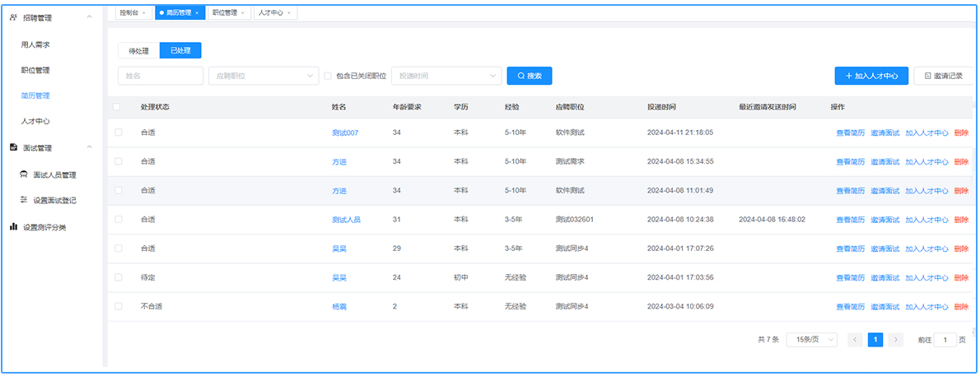
Task: Collapse the 面试管理 menu chevron
Action: pos(90,147)
